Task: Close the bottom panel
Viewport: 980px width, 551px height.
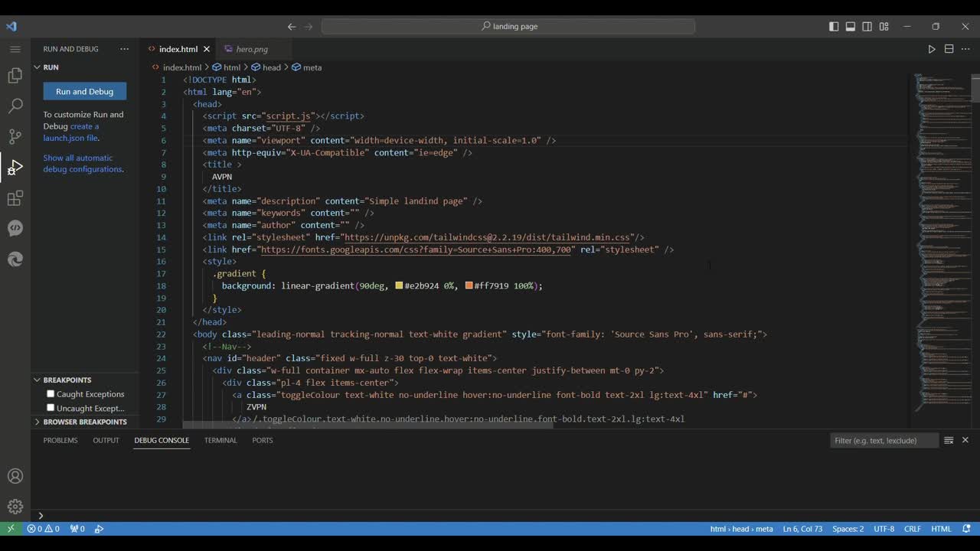Action: (x=965, y=440)
